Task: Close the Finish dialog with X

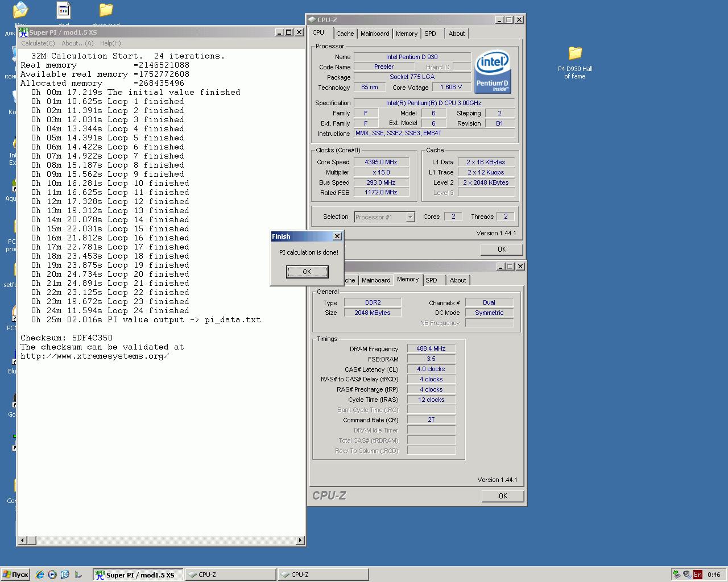Action: click(x=337, y=236)
